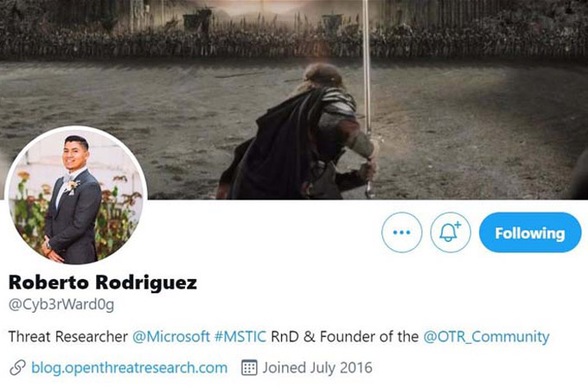Click the caped warrior in the header banner
The width and height of the screenshot is (588, 389).
click(x=300, y=135)
